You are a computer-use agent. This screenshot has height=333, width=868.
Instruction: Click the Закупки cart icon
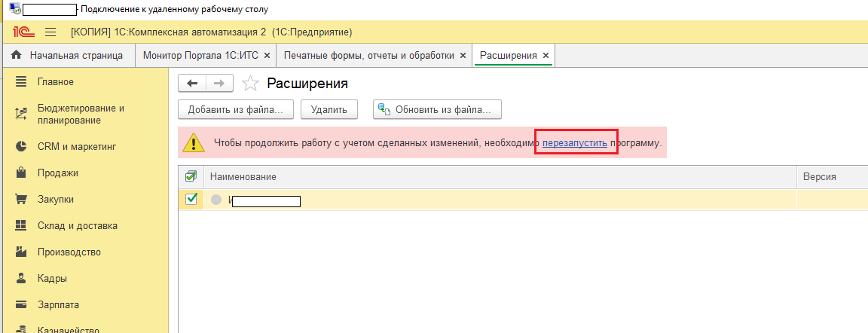[x=21, y=199]
